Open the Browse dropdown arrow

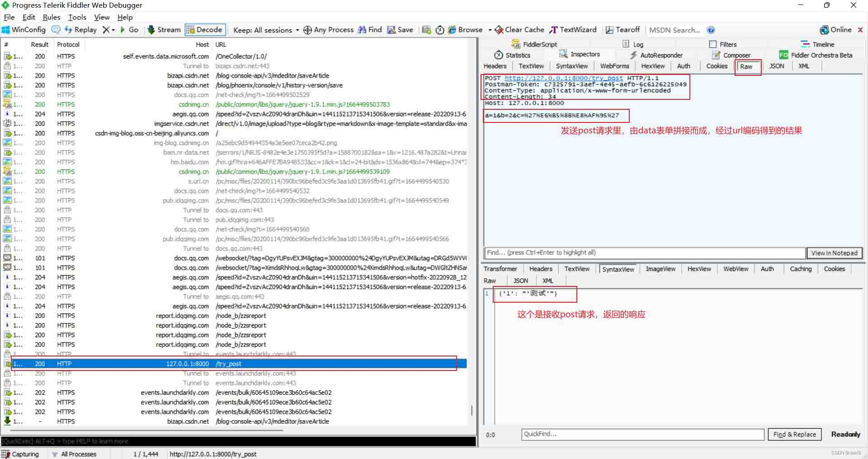[x=490, y=30]
